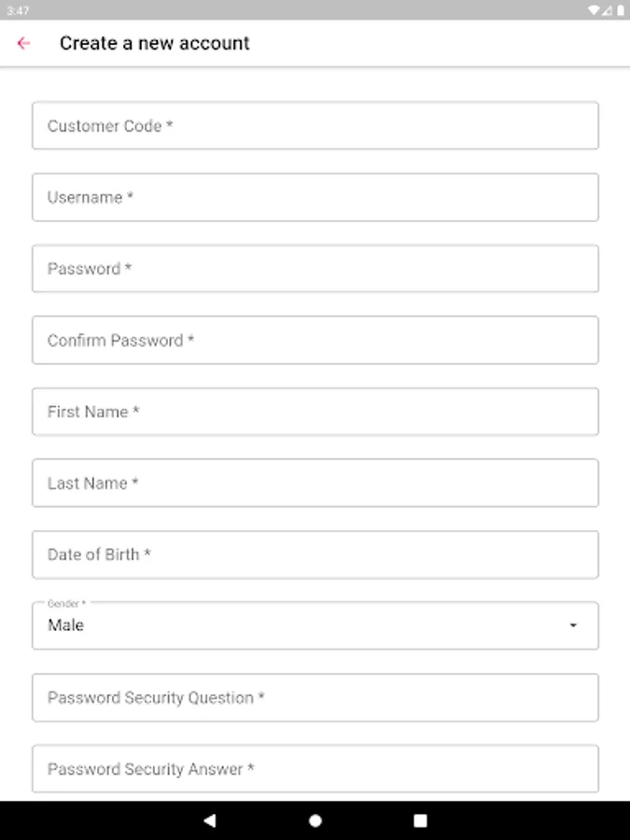
Task: Expand the Gender dropdown arrow
Action: tap(573, 625)
